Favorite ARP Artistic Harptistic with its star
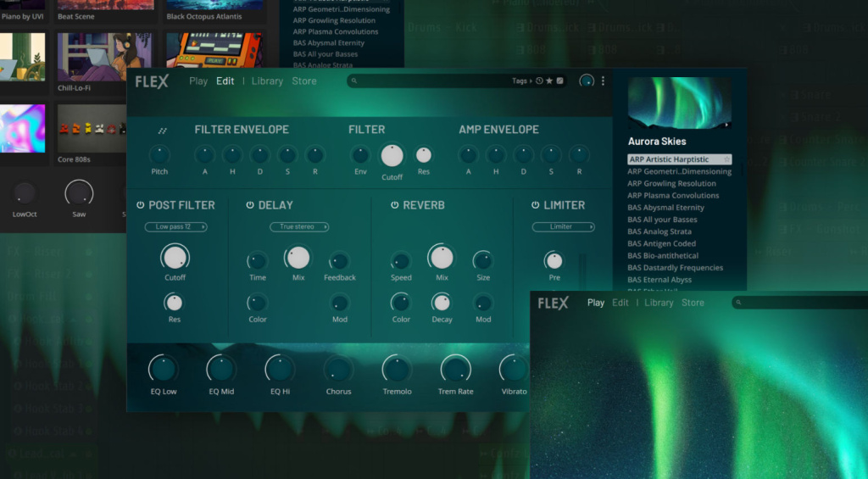The height and width of the screenshot is (479, 868). coord(726,159)
